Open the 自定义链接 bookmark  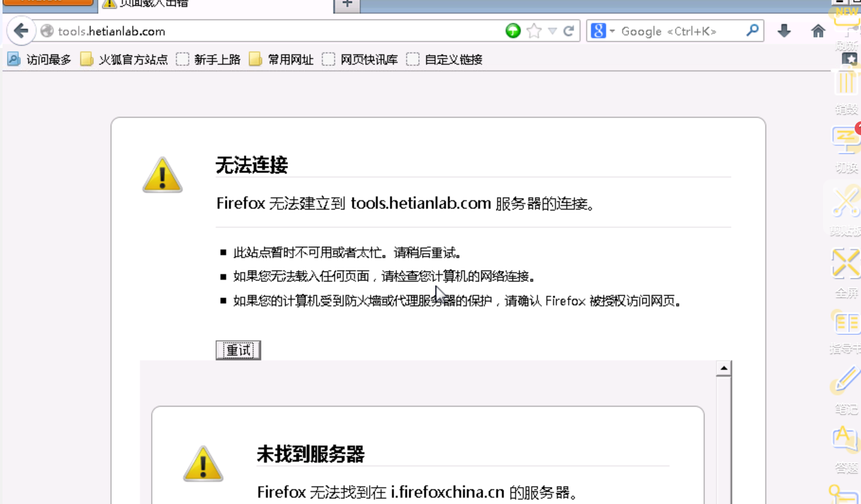445,60
